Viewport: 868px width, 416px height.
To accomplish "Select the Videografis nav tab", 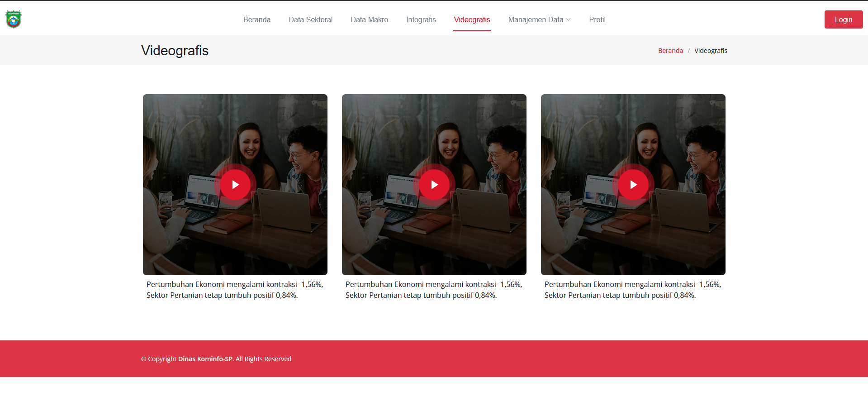I will [472, 20].
